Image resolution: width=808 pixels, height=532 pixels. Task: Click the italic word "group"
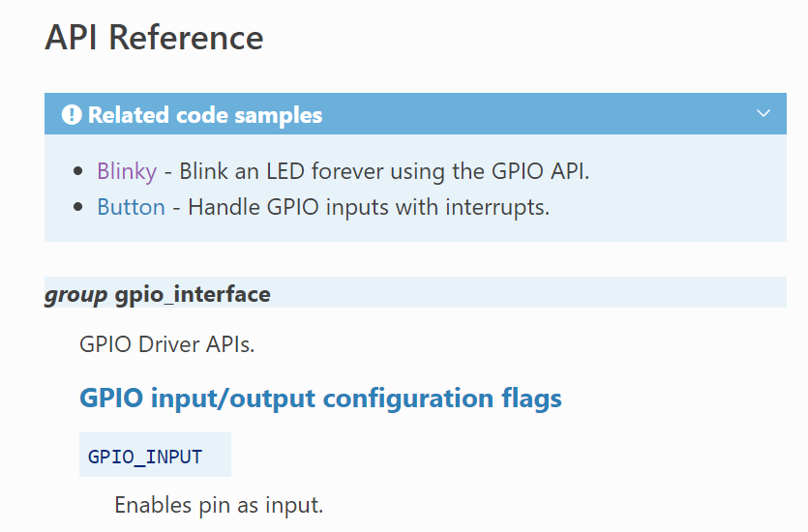click(x=75, y=294)
